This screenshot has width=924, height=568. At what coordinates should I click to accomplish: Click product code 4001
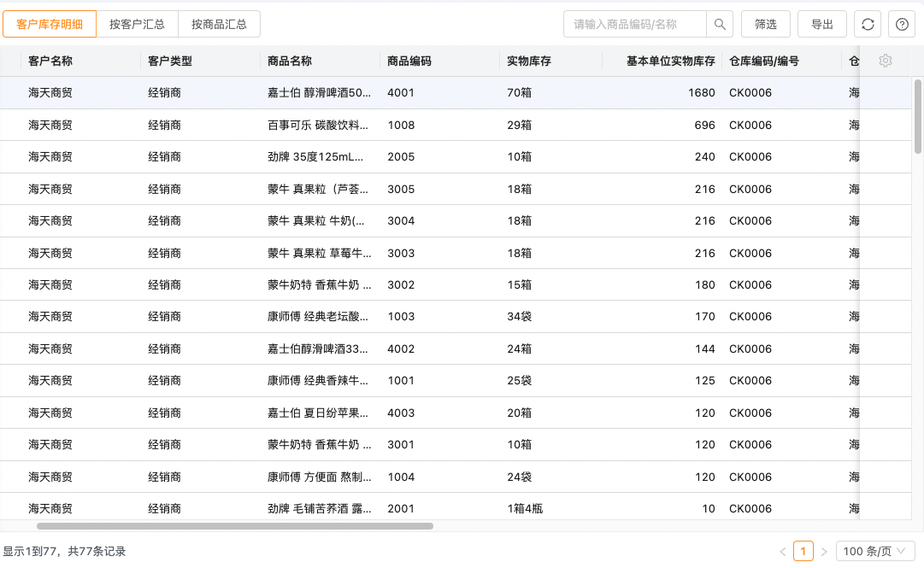pos(401,92)
